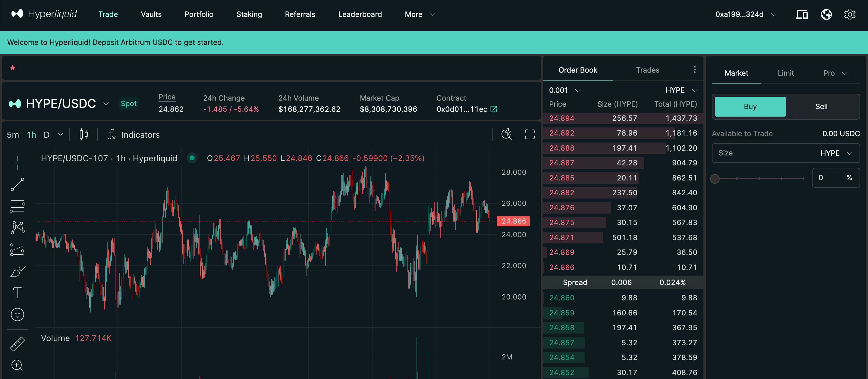Screen dimensions: 868x379
Task: Select the pattern drawing tool
Action: [17, 228]
